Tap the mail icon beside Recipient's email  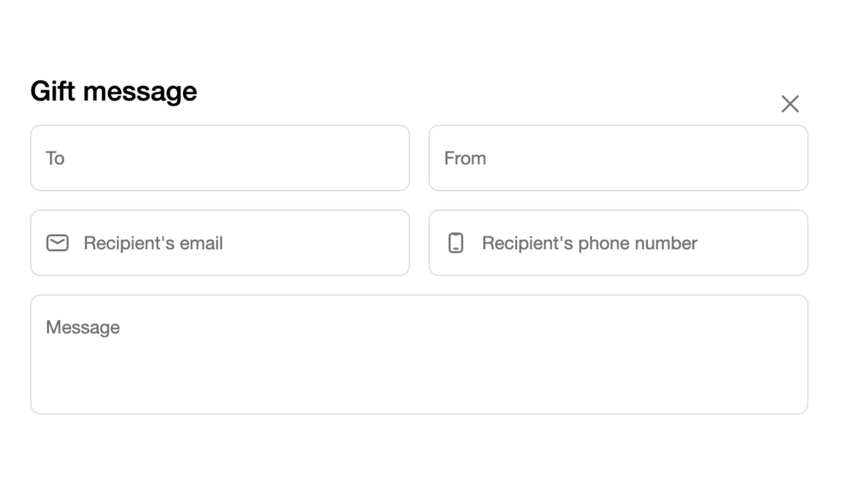[x=57, y=243]
